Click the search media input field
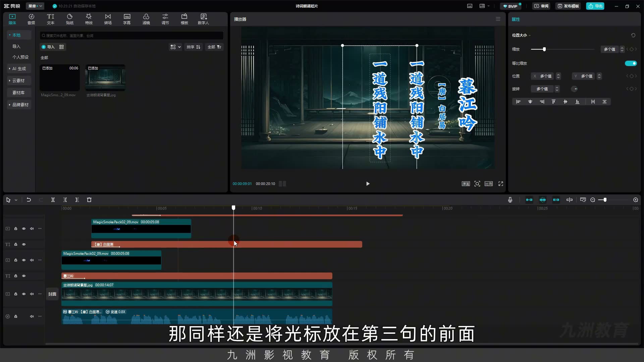This screenshot has width=644, height=362. 131,36
